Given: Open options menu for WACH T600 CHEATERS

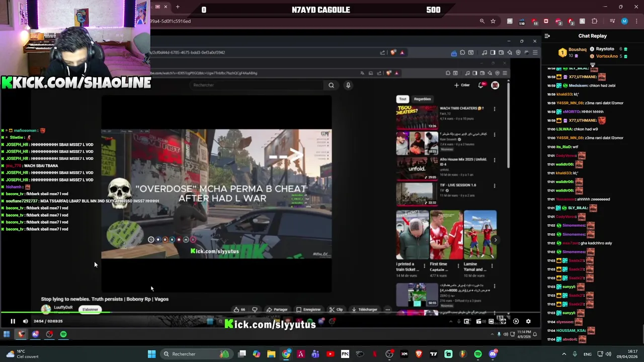Looking at the screenshot, I should (x=495, y=109).
